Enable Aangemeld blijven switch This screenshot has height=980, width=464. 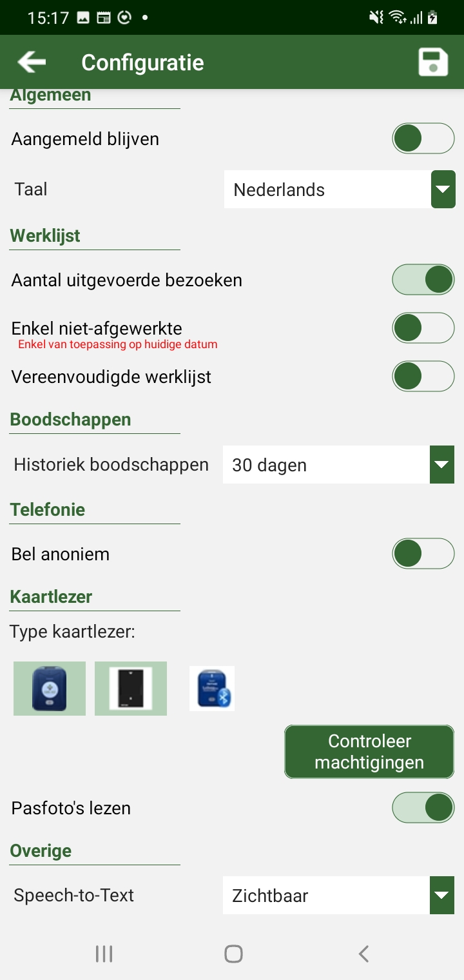[423, 139]
